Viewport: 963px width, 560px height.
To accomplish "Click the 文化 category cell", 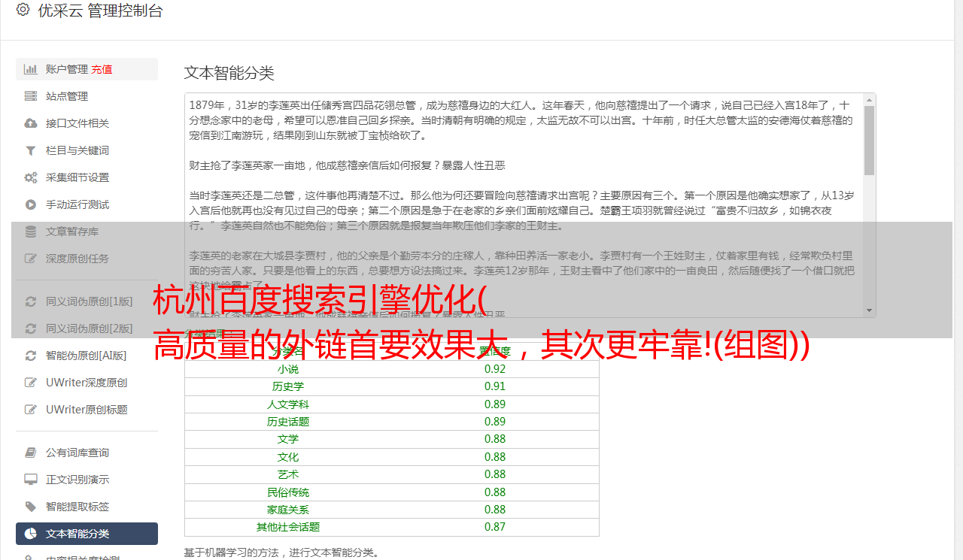I will click(288, 457).
